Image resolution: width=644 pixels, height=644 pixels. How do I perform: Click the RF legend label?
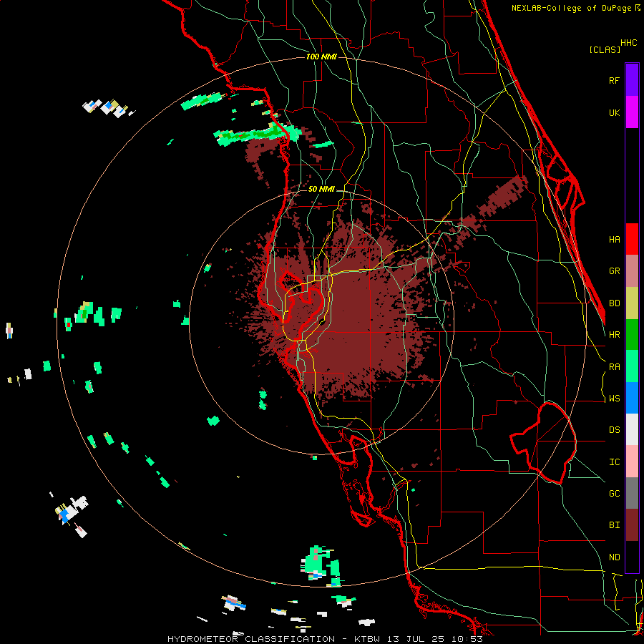(614, 80)
